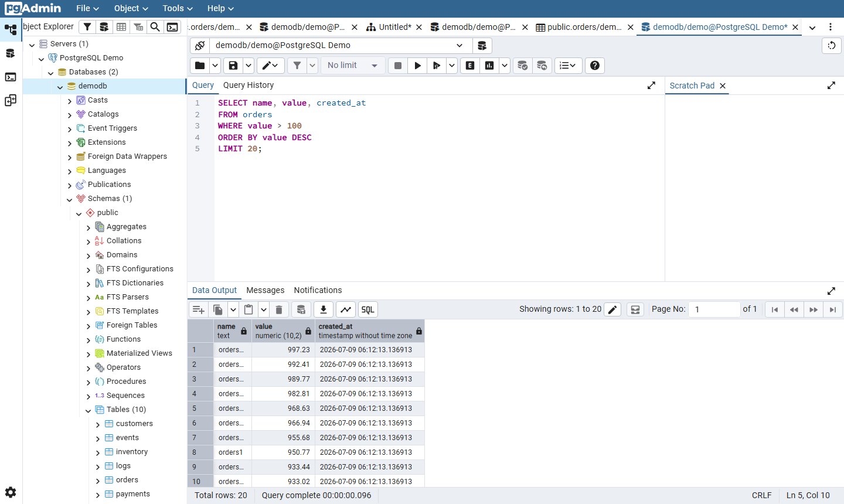
Task: Open the settings gear in left sidebar
Action: click(x=11, y=492)
